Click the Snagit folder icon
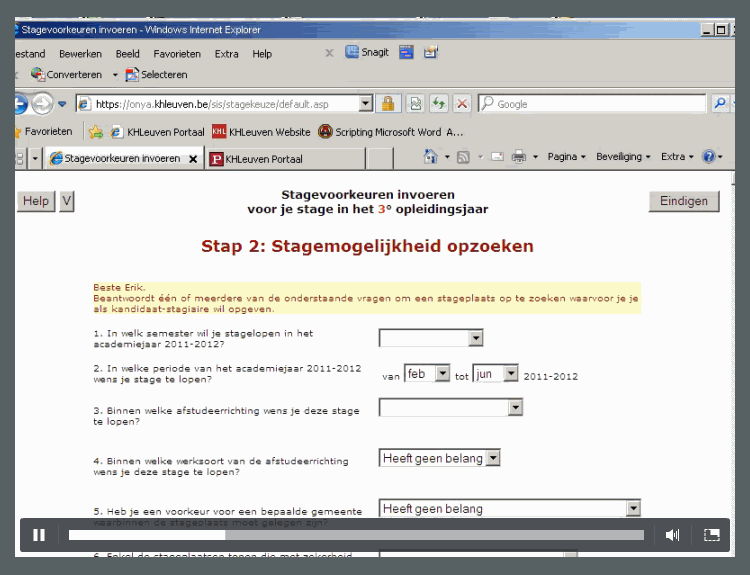Viewport: 750px width, 575px height. [430, 52]
